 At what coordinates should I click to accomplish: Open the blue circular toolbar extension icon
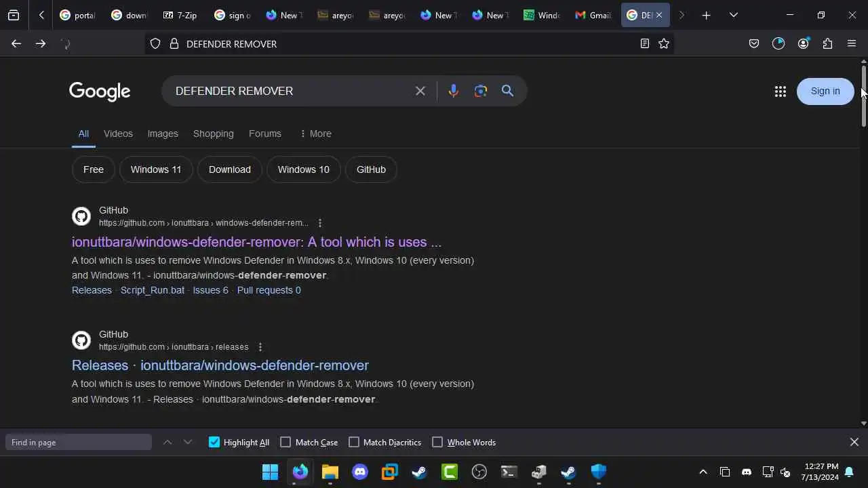click(x=778, y=44)
